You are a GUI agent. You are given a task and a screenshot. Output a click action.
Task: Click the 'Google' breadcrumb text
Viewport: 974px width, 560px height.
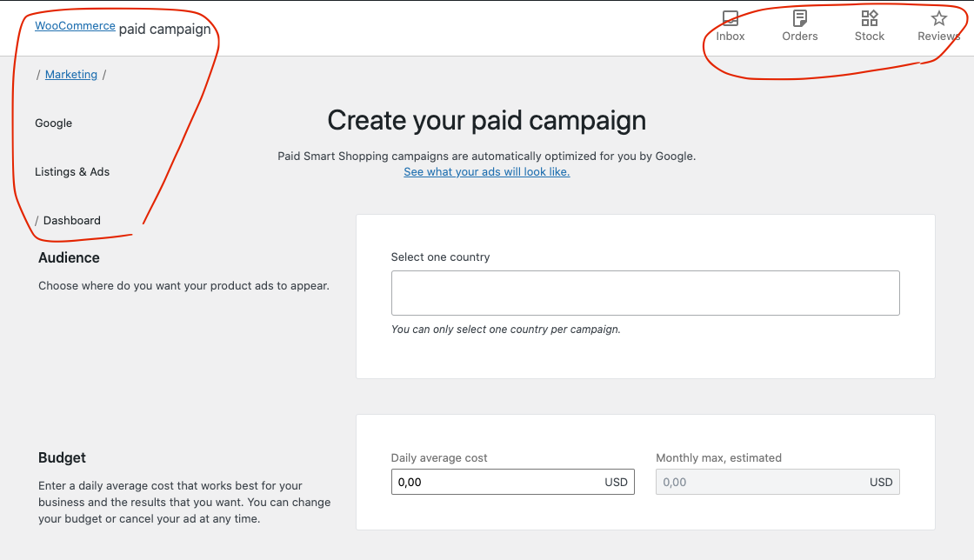coord(53,123)
